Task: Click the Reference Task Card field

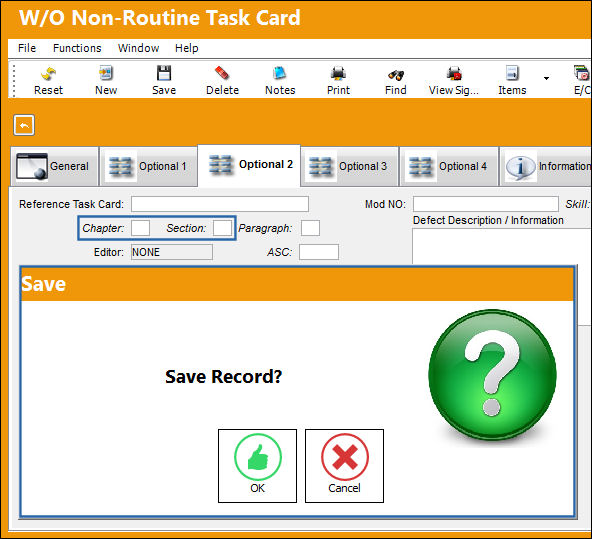Action: 220,204
